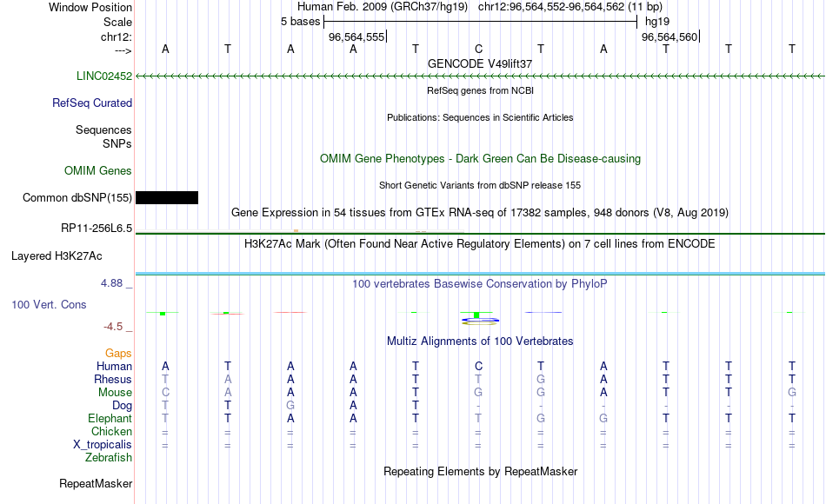Viewport: 826px width, 504px height.
Task: Click the ---> sequence direction arrow label
Action: pos(123,50)
